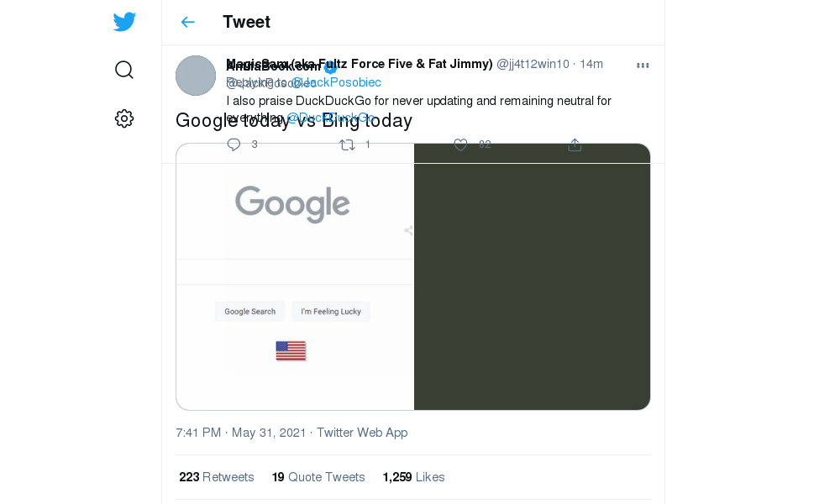Viewport: 840px width, 504px height.
Task: View the 223 Retweets list
Action: click(x=217, y=477)
